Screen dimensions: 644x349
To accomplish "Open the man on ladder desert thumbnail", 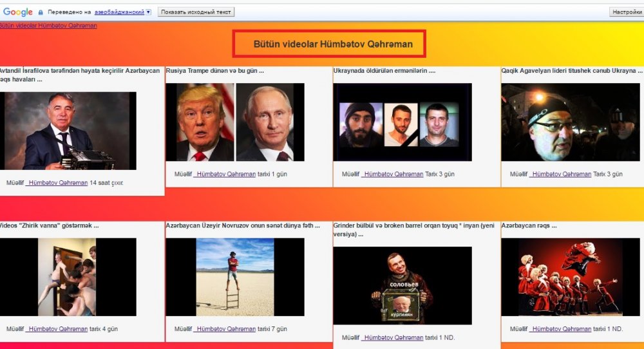I will 235,277.
